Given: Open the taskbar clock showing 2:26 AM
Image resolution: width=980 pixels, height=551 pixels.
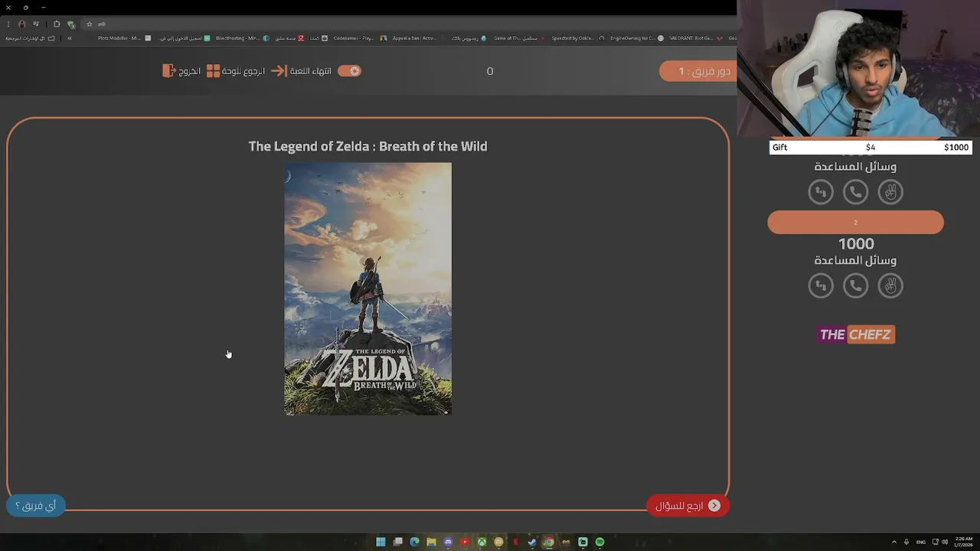Looking at the screenshot, I should [962, 542].
